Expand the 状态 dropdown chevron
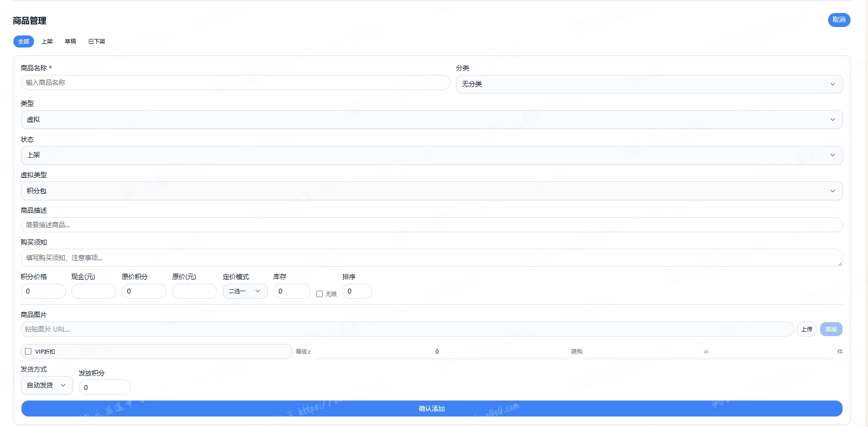Viewport: 868px width, 427px height. tap(833, 155)
